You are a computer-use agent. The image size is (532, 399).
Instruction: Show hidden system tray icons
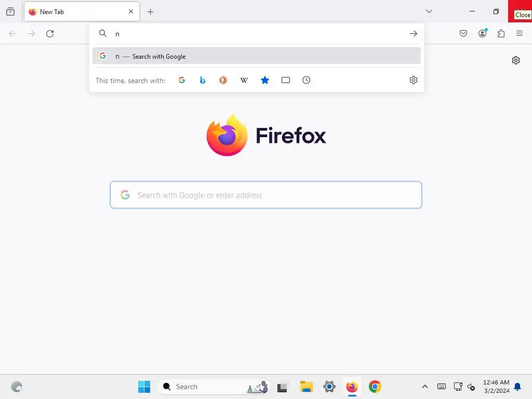tap(425, 387)
